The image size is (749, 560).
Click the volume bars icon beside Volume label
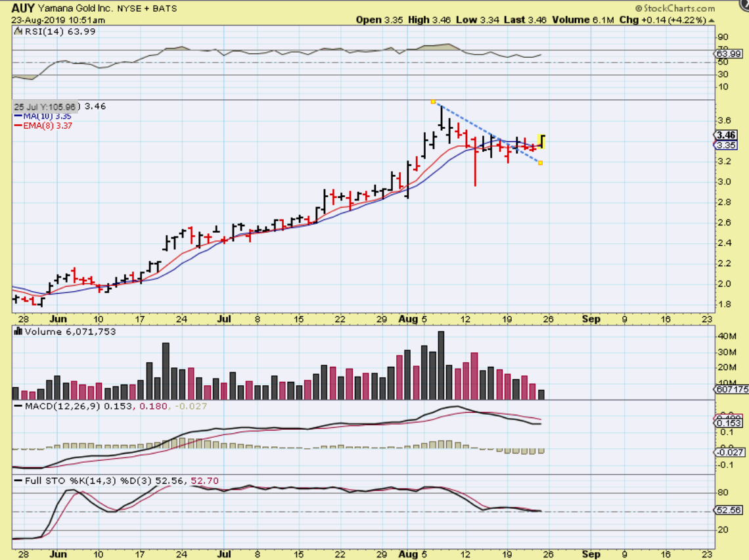(x=18, y=331)
